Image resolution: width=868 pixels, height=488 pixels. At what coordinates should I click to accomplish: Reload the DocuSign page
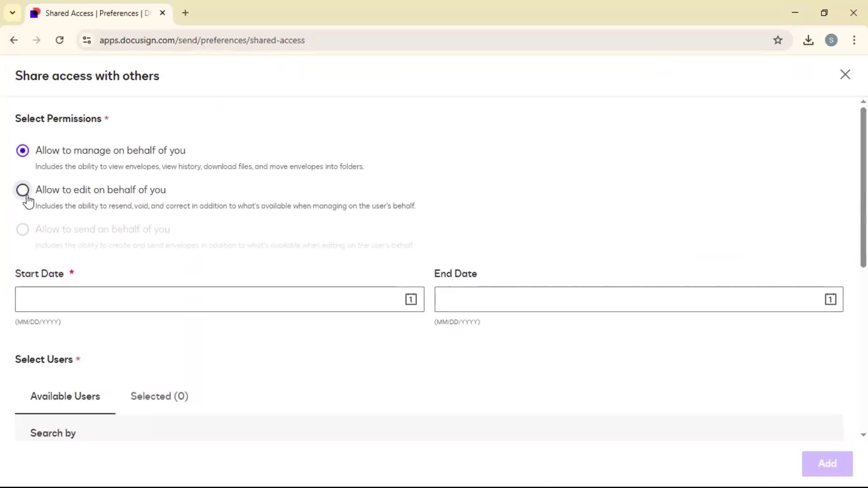coord(59,40)
